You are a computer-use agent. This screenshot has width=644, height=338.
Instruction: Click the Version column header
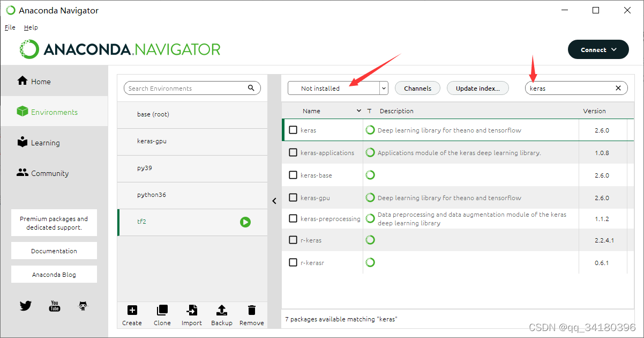point(594,111)
